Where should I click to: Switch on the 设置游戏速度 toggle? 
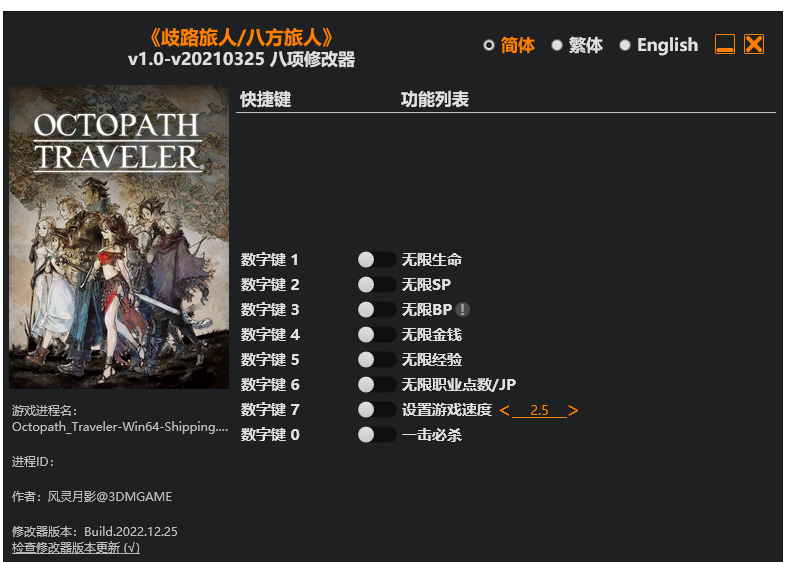(x=377, y=410)
